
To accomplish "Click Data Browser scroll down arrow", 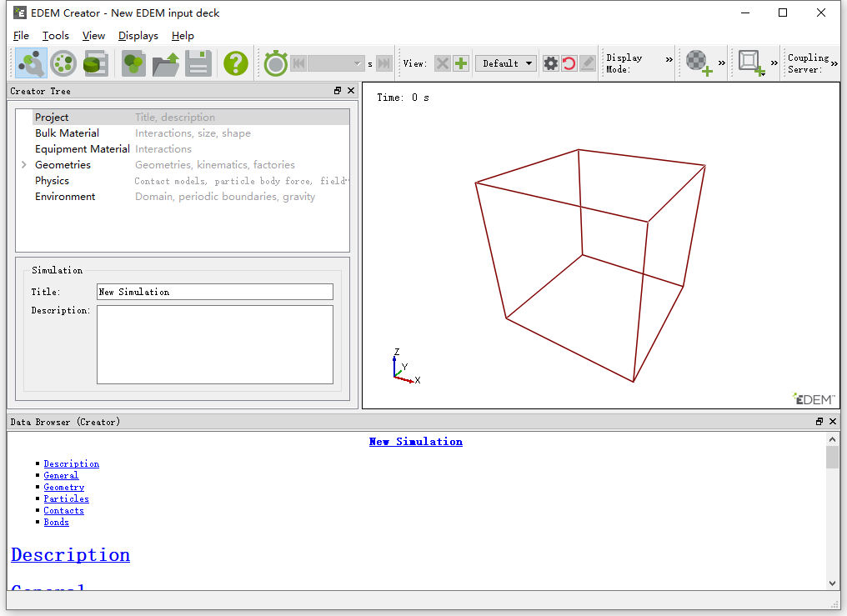I will 832,583.
